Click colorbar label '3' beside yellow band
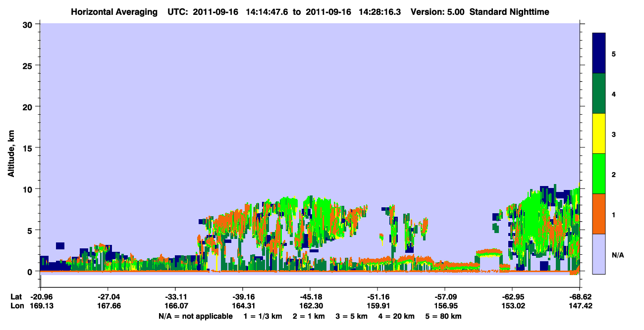The width and height of the screenshot is (644, 330). click(x=614, y=135)
